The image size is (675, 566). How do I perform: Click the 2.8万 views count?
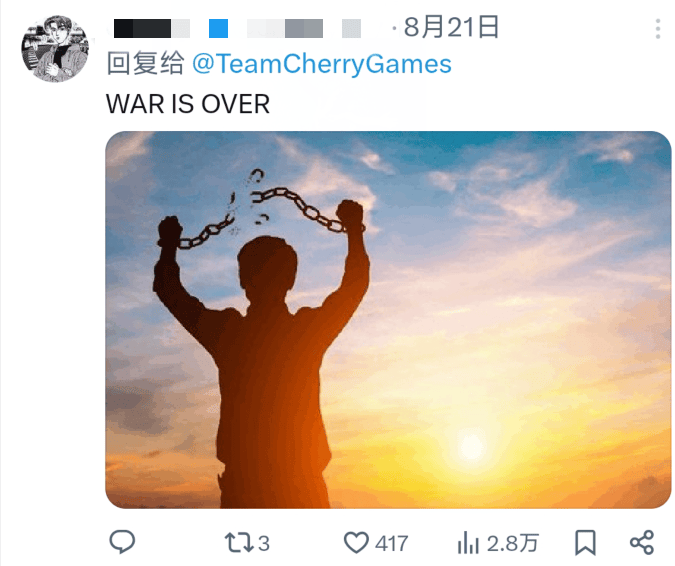pos(513,543)
